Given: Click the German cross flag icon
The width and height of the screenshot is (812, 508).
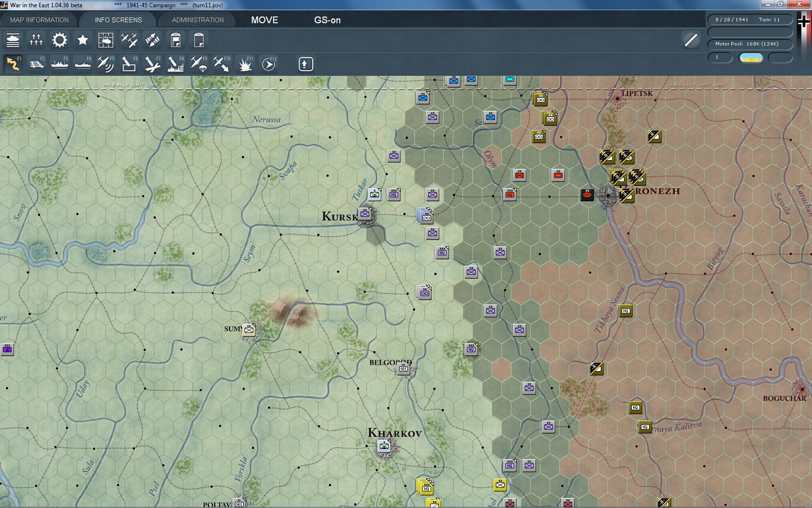Looking at the screenshot, I should coord(804,22).
